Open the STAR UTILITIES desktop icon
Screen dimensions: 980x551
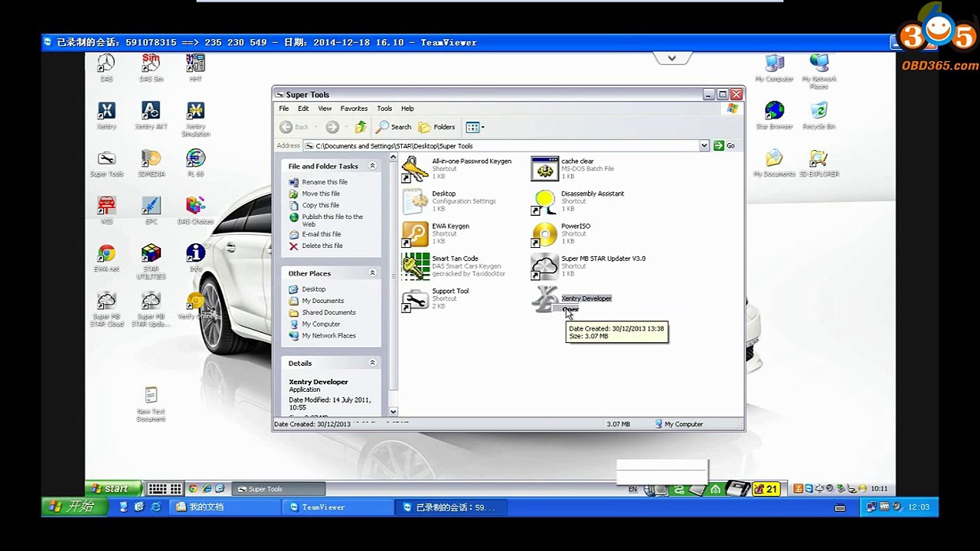(151, 261)
